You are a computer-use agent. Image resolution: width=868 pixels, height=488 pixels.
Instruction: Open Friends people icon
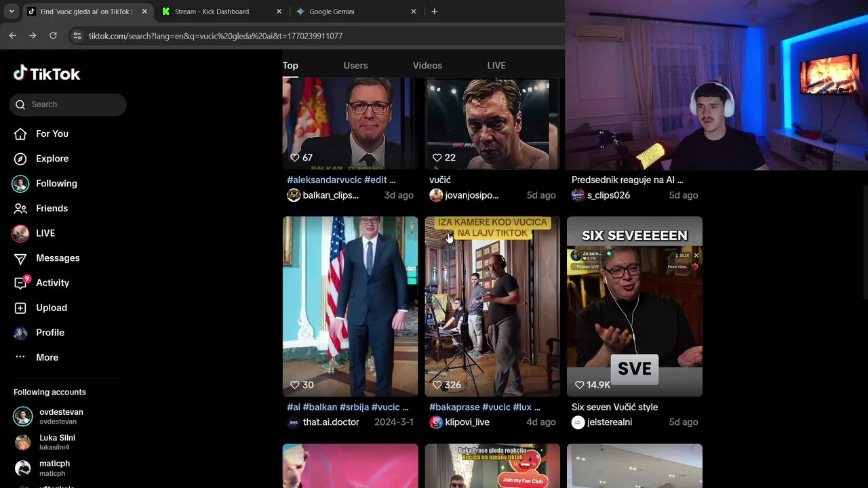20,208
